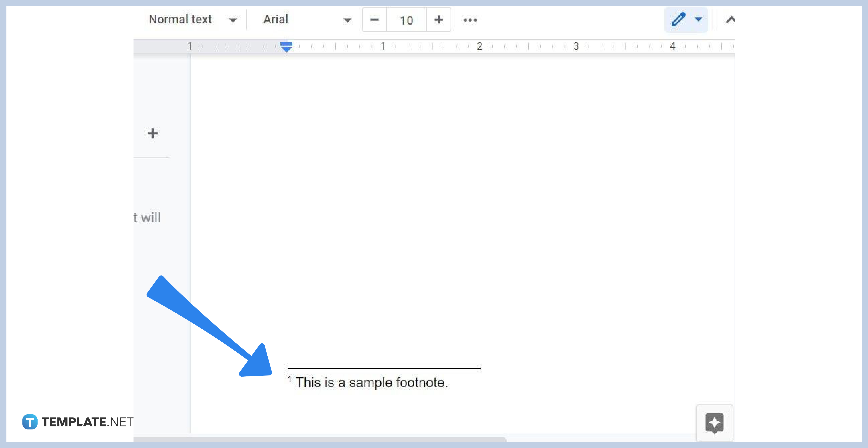Click the ruler at the 2-inch mark
Image resolution: width=868 pixels, height=448 pixels.
click(x=480, y=46)
